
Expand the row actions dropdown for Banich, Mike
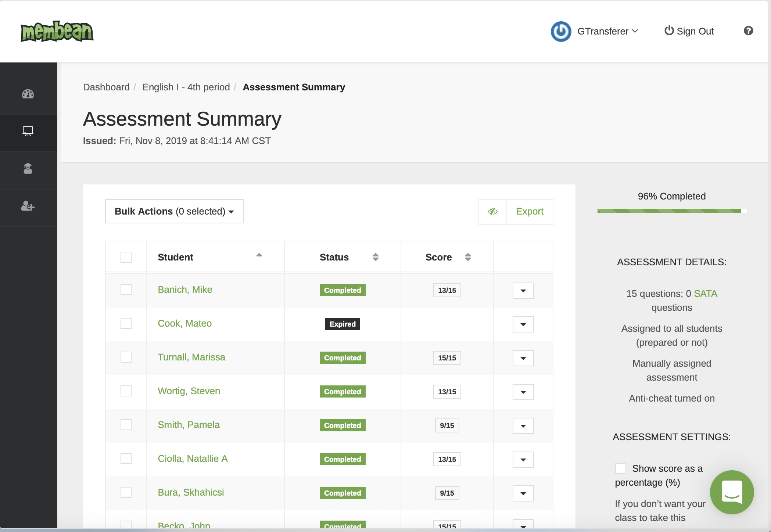pyautogui.click(x=523, y=290)
